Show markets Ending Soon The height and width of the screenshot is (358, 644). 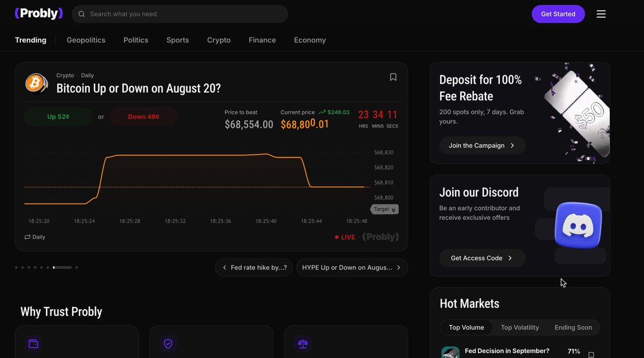(x=573, y=327)
